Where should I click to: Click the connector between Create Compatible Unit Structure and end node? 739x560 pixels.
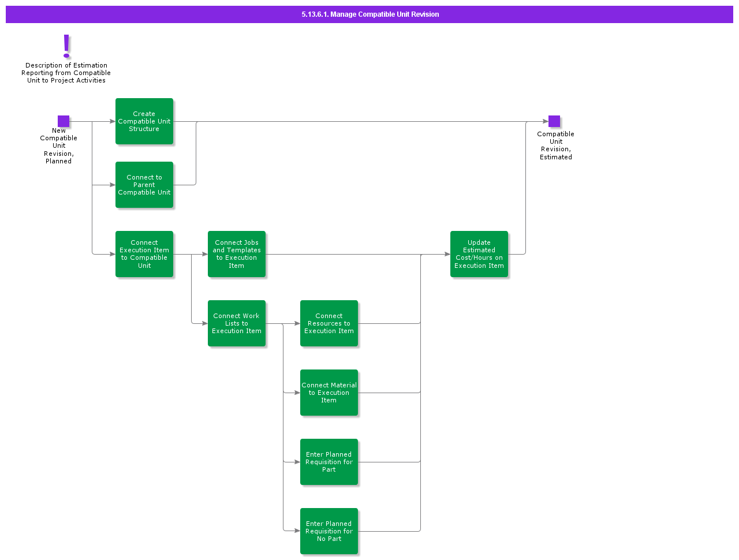358,121
